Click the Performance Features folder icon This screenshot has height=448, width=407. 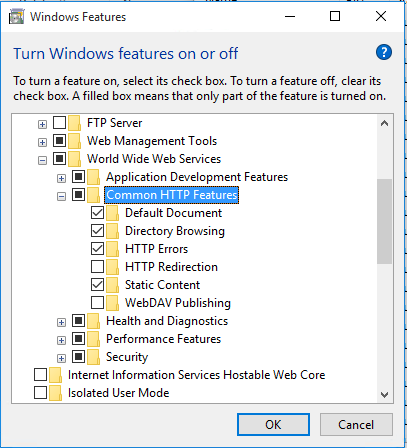[x=93, y=339]
